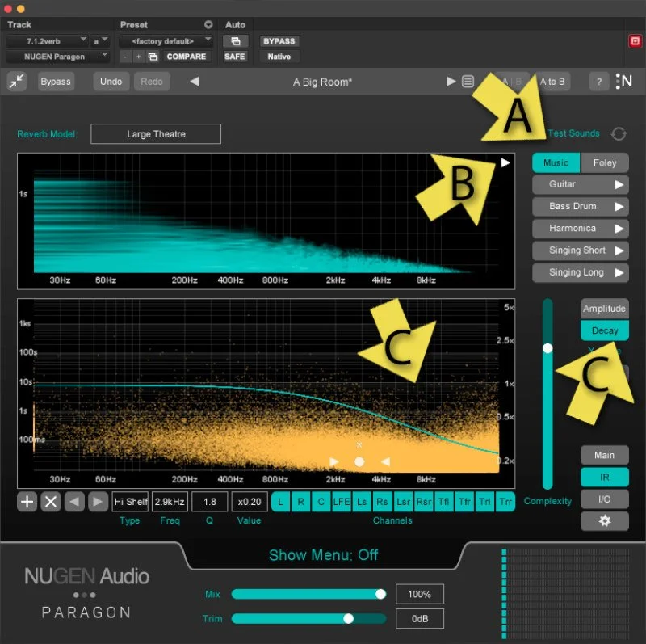Play the Bass Drum test sound
The width and height of the screenshot is (646, 644).
click(619, 207)
